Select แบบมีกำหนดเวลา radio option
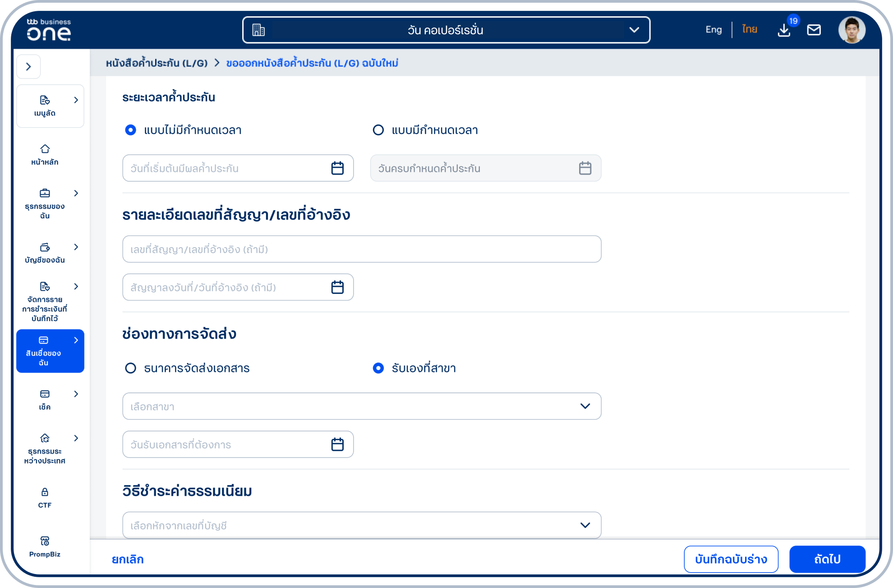This screenshot has height=588, width=893. [378, 130]
